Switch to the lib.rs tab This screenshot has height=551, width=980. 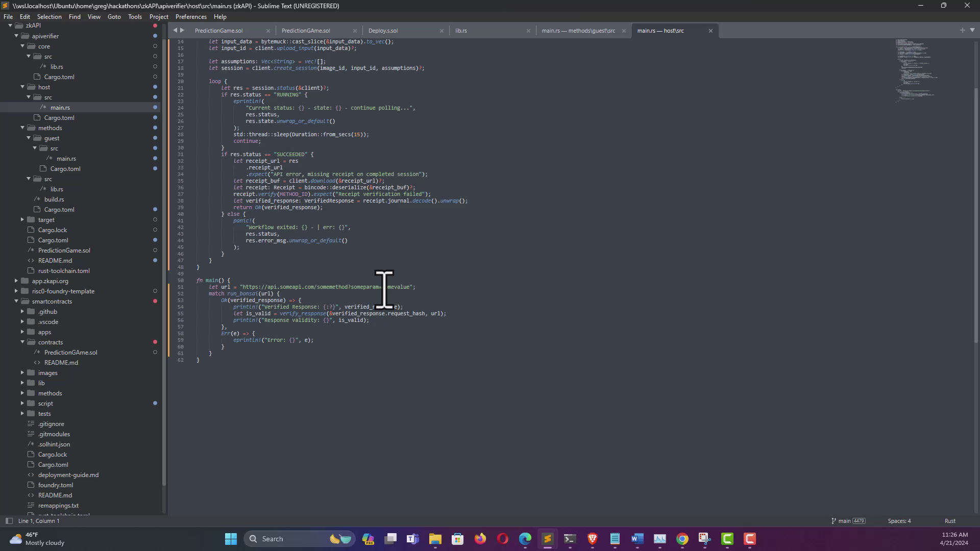tap(461, 31)
